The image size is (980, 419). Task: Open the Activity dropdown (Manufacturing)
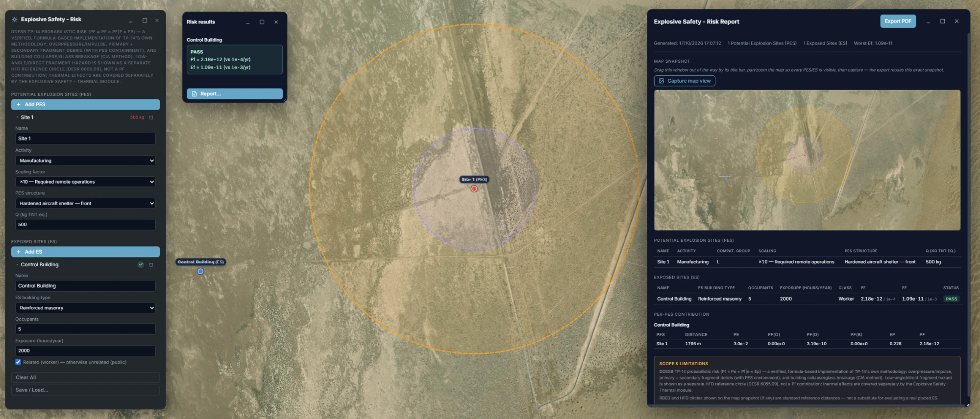coord(85,161)
